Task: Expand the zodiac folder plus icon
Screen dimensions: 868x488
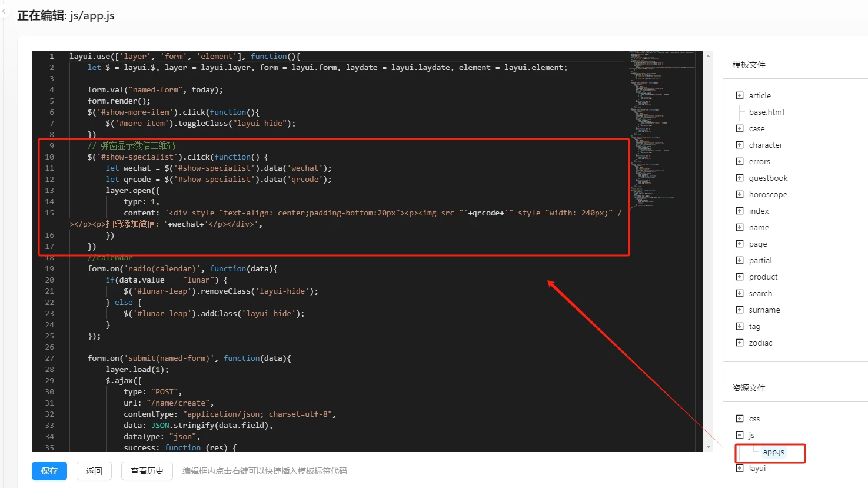Action: click(x=739, y=343)
